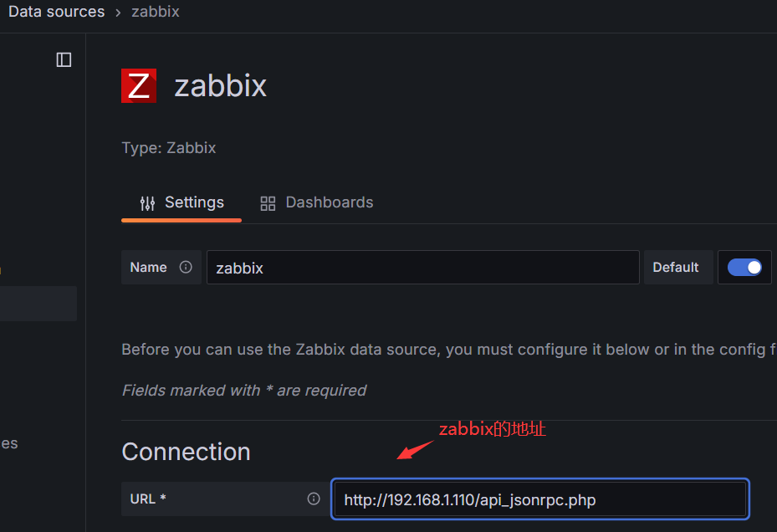This screenshot has height=532, width=777.
Task: Click the grid icon on Dashboards tab
Action: (x=268, y=203)
